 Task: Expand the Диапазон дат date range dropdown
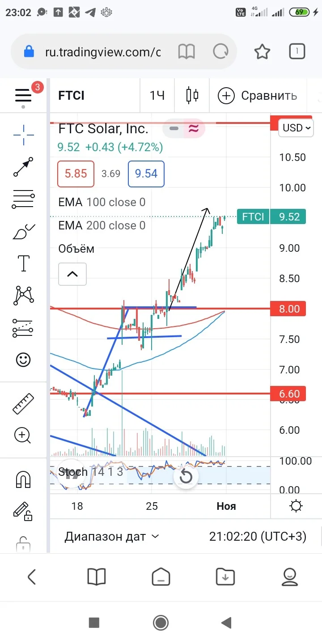click(112, 536)
